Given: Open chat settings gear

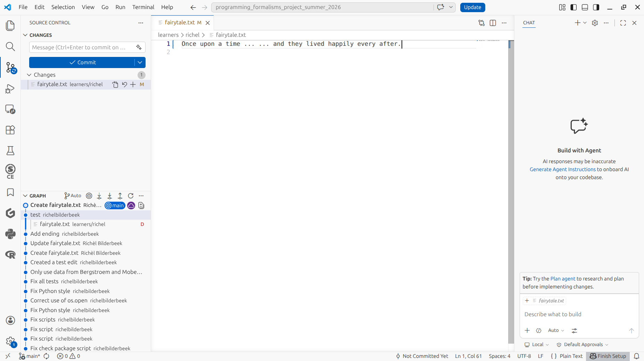Looking at the screenshot, I should coord(595,23).
